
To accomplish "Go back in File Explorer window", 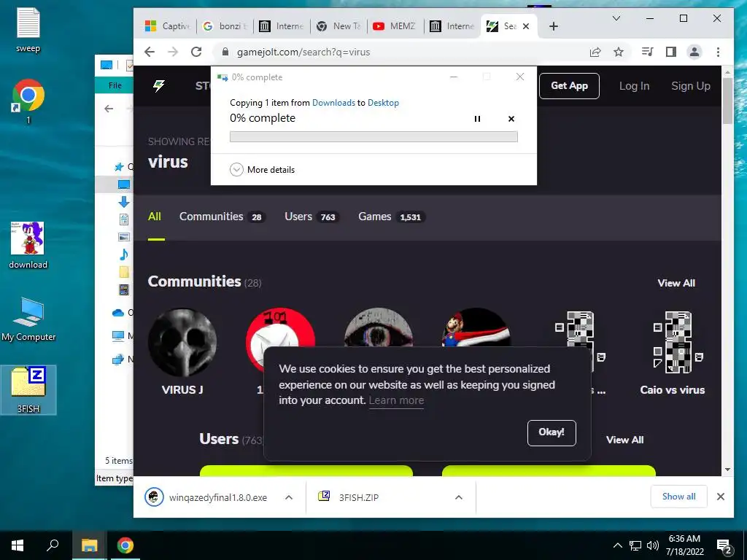I will [109, 109].
